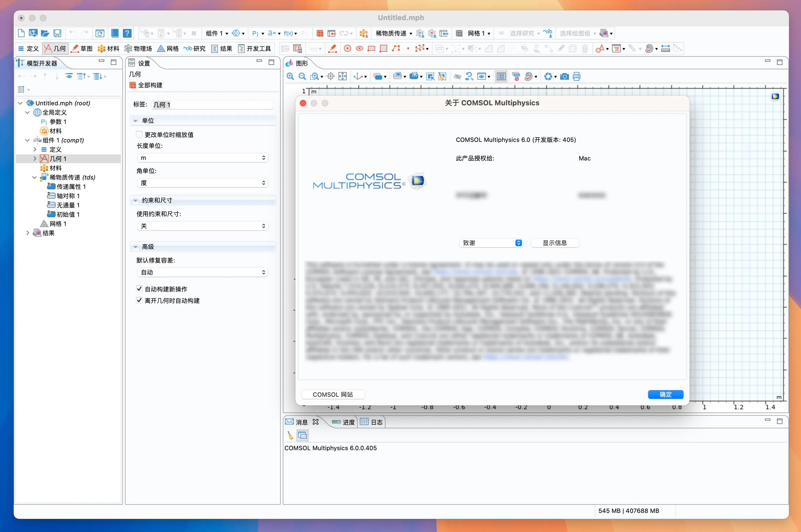Click the Build Mesh icon next to 网格 1
801x532 pixels.
tap(459, 33)
